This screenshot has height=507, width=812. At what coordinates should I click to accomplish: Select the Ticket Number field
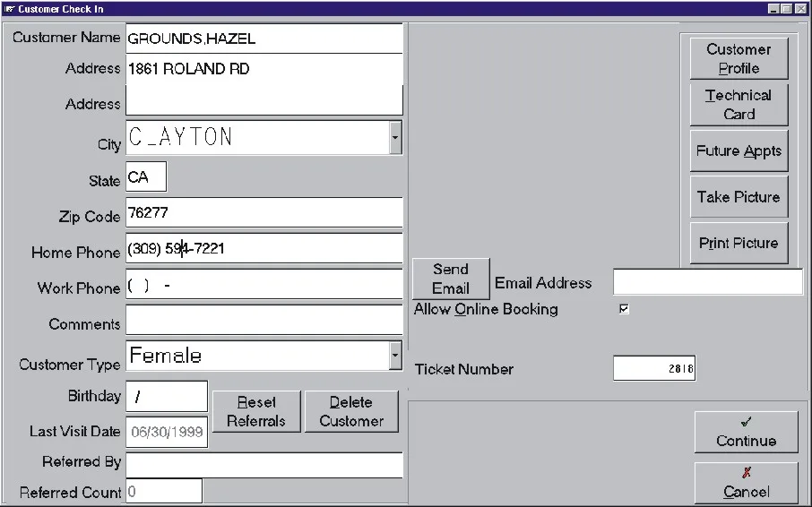(654, 368)
